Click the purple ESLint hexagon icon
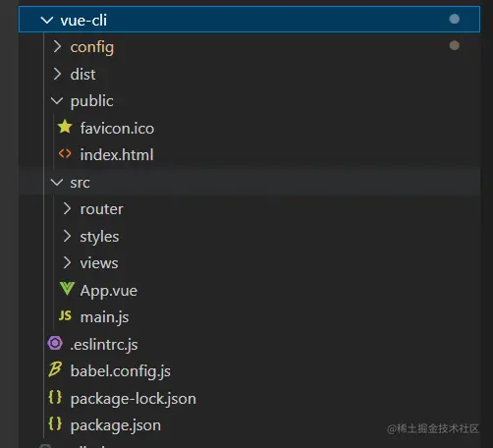This screenshot has width=493, height=448. pos(55,343)
